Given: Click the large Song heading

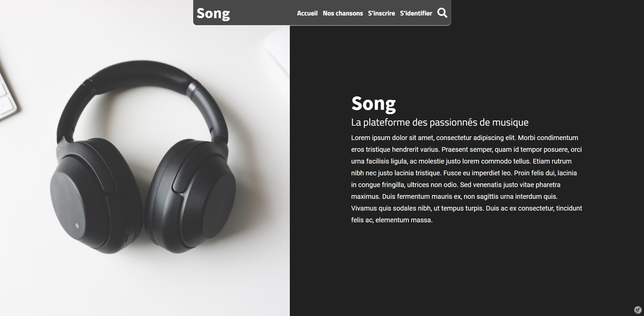Looking at the screenshot, I should tap(374, 104).
